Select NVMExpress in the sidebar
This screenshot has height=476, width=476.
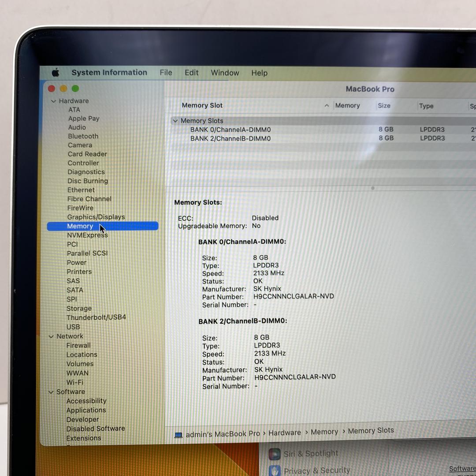point(87,235)
